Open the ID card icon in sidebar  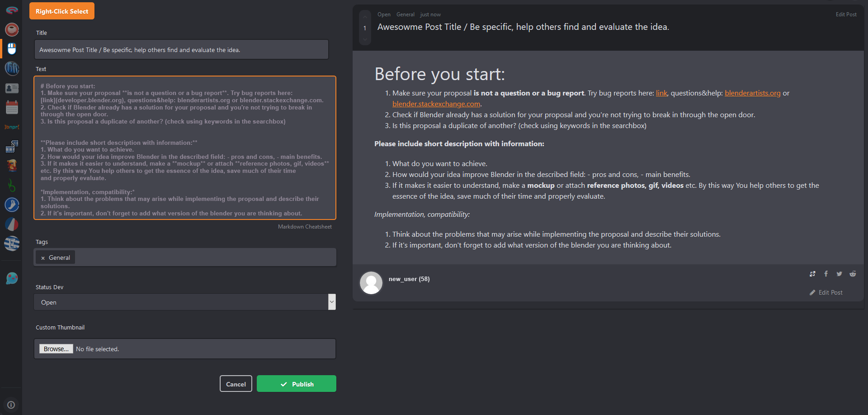[x=12, y=88]
